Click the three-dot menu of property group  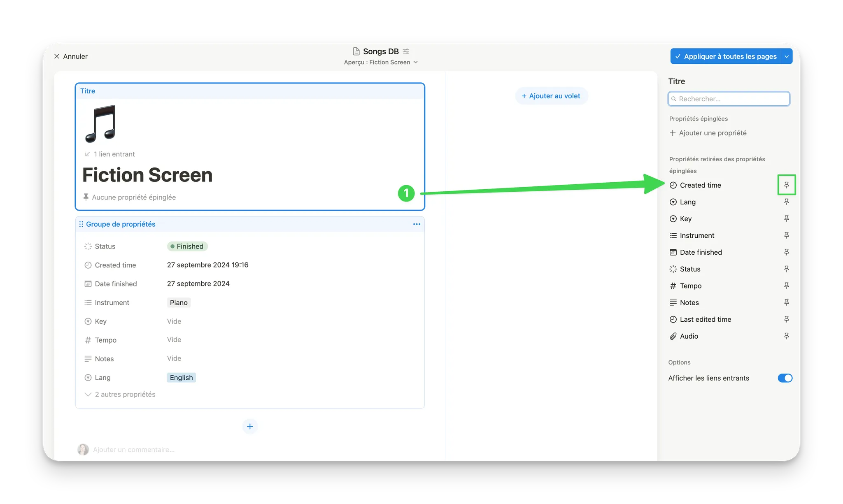coord(417,224)
